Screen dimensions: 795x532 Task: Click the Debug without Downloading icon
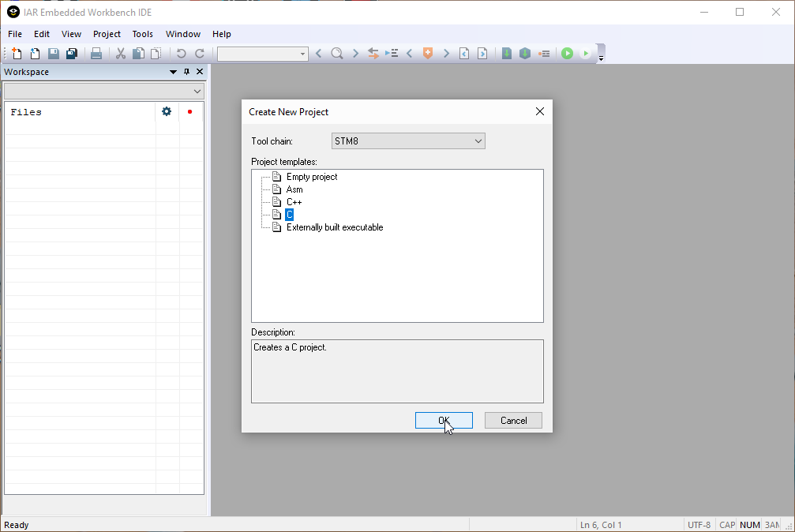pos(586,53)
